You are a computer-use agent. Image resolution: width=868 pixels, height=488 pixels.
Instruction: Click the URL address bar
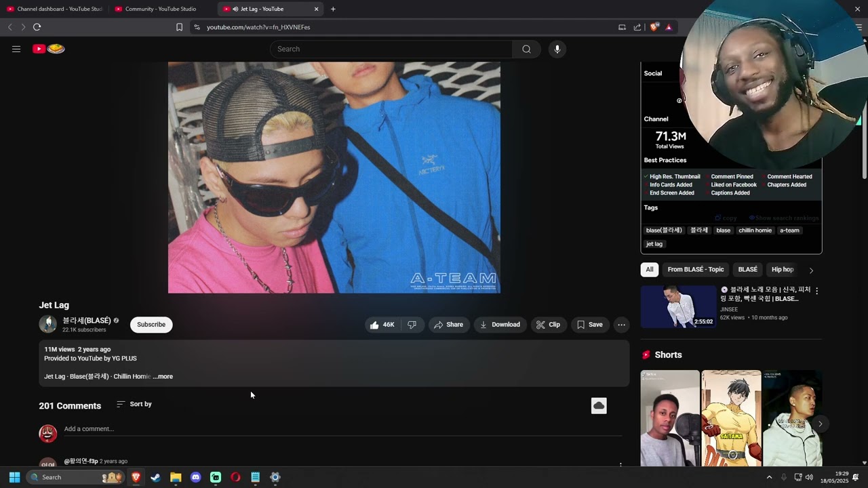tap(407, 27)
